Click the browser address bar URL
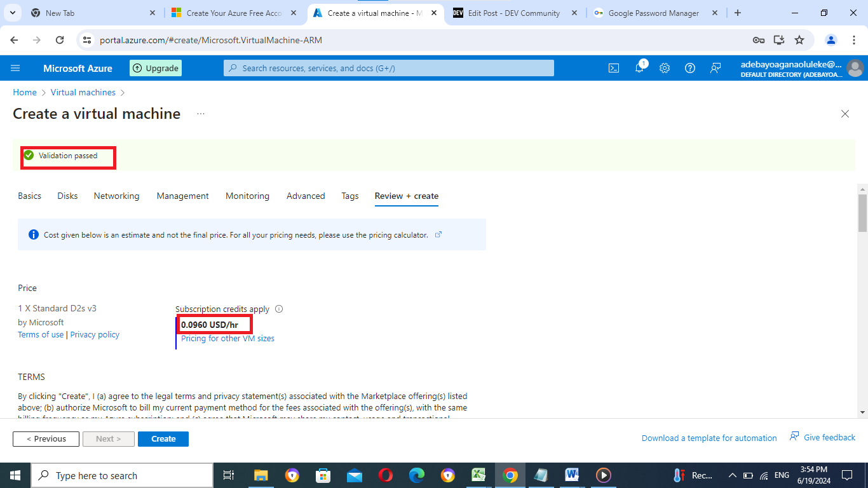868x488 pixels. pos(211,40)
